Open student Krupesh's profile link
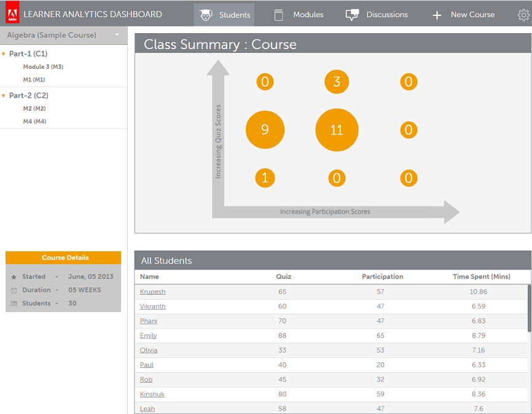532x414 pixels. (152, 292)
